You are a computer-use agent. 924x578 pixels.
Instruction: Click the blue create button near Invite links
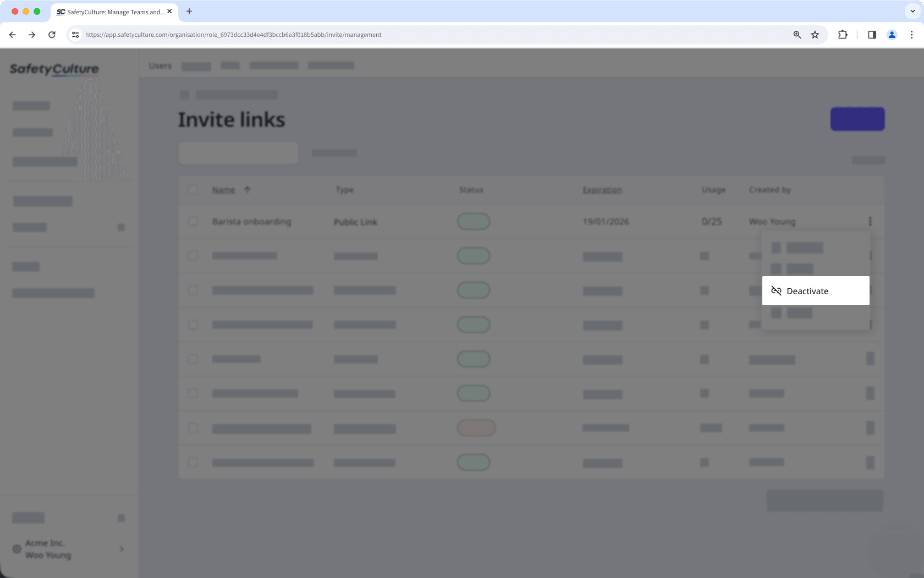click(857, 119)
